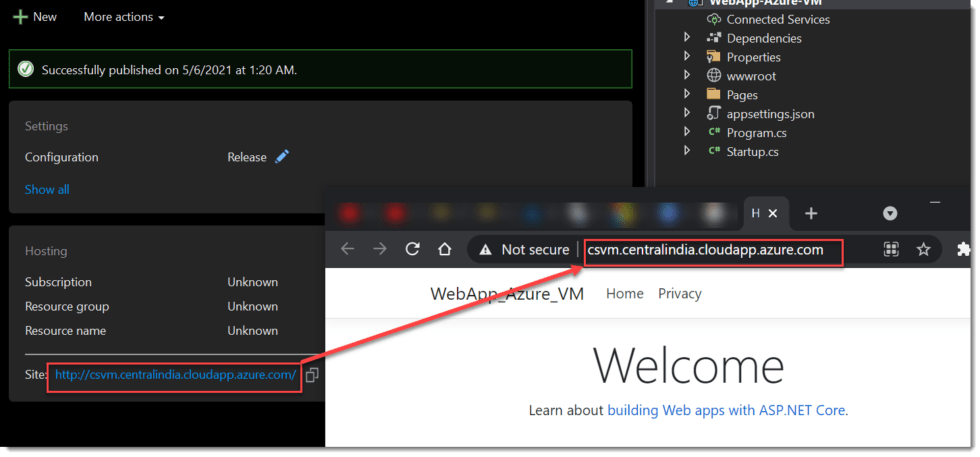Open the browser extensions puzzle icon

tap(964, 249)
